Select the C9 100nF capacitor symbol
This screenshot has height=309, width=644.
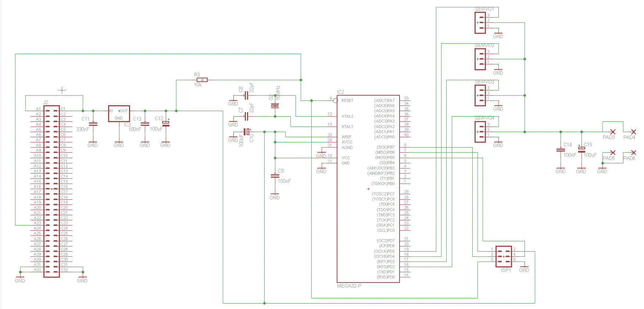click(275, 176)
